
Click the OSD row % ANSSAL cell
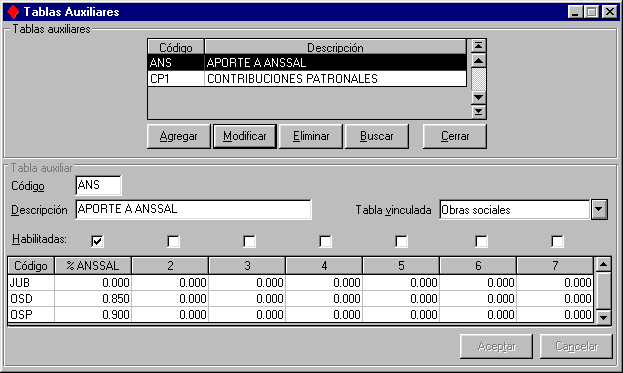pos(93,299)
